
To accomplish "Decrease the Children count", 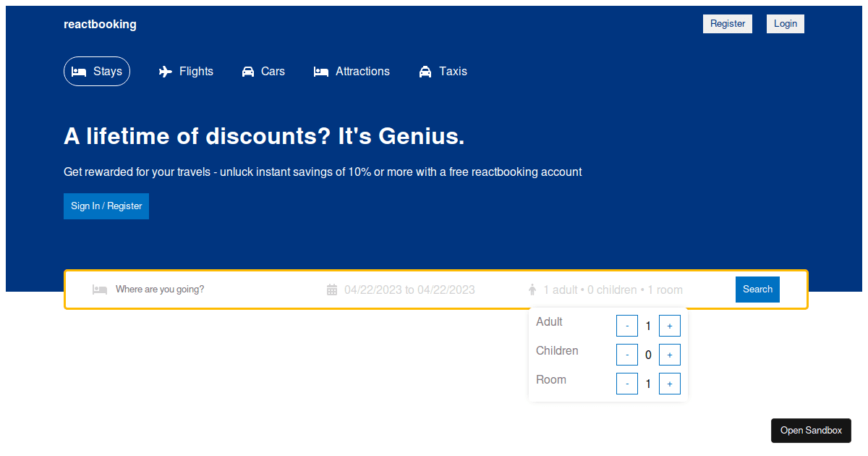I will click(627, 355).
